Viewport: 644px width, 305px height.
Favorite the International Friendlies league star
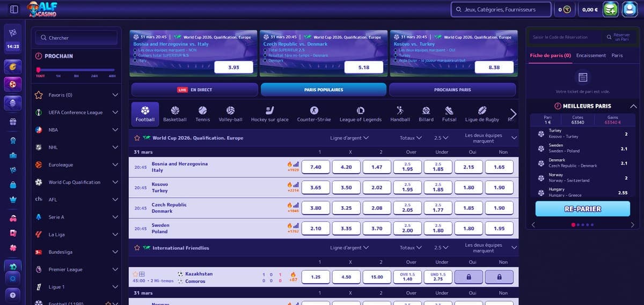click(137, 248)
